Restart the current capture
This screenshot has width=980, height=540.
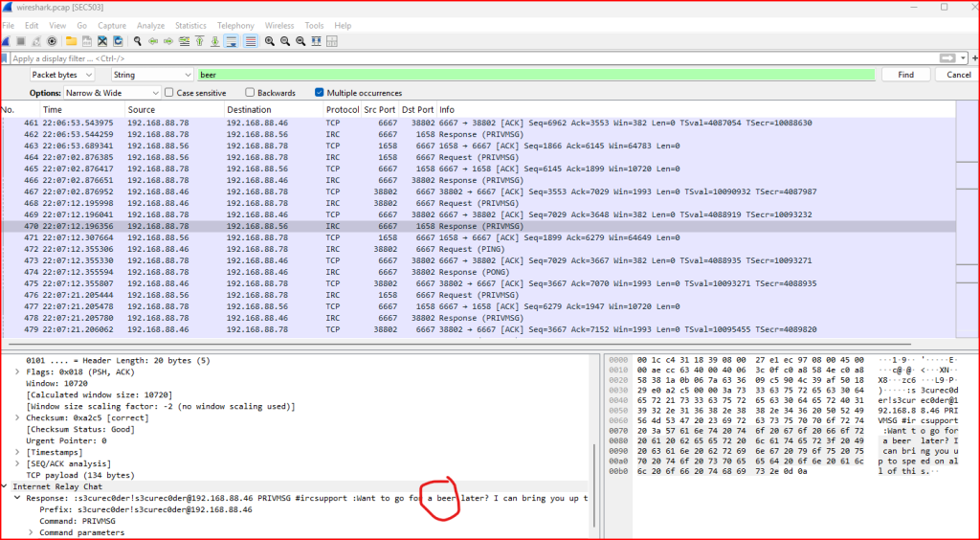36,41
